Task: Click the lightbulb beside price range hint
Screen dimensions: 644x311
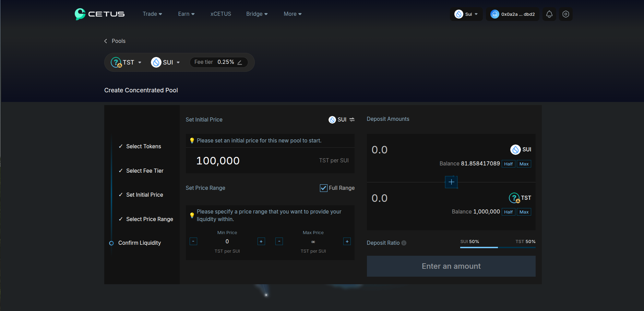Action: tap(192, 216)
